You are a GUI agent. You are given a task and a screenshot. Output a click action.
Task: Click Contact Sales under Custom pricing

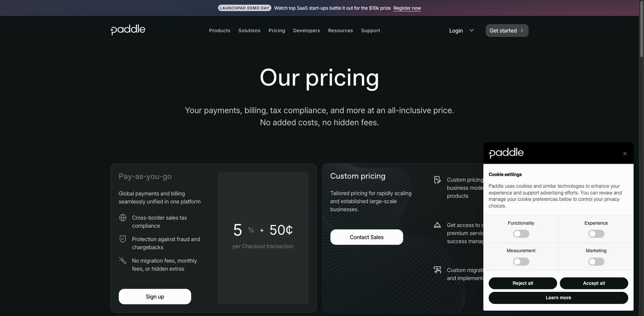tap(366, 237)
